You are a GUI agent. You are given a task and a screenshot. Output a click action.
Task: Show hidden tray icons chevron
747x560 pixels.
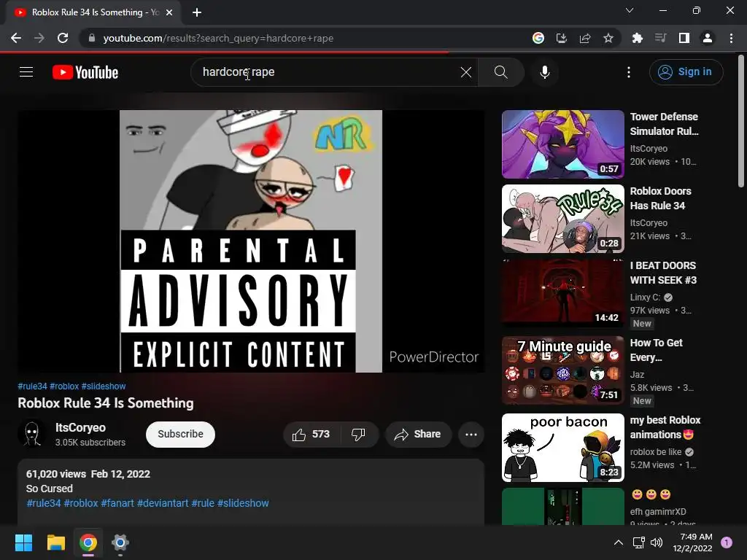tap(619, 542)
